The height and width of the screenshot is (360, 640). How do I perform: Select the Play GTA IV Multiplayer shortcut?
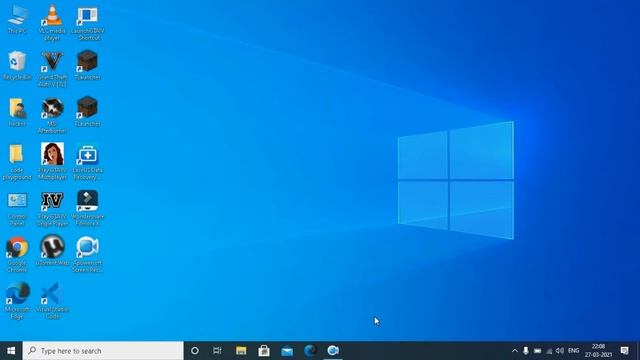[x=52, y=162]
